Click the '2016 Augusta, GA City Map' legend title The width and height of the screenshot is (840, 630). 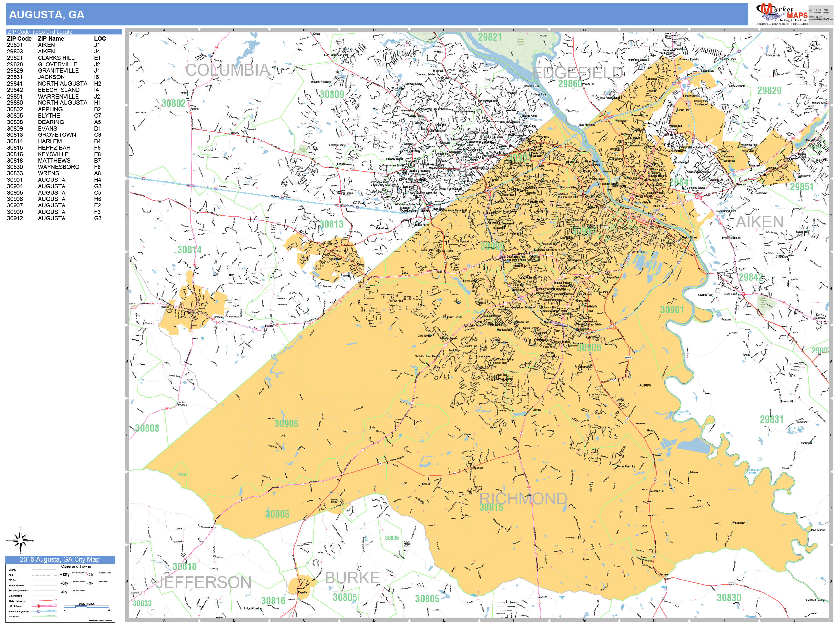[x=60, y=559]
